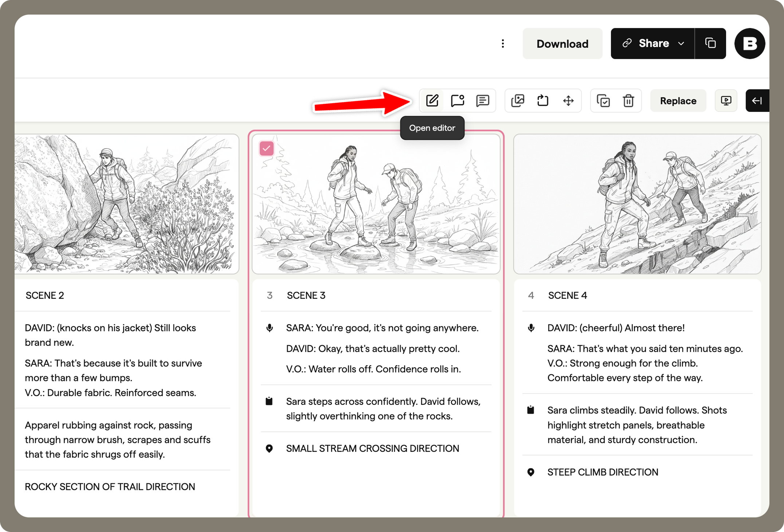784x532 pixels.
Task: Swap the scene image
Action: pos(518,101)
